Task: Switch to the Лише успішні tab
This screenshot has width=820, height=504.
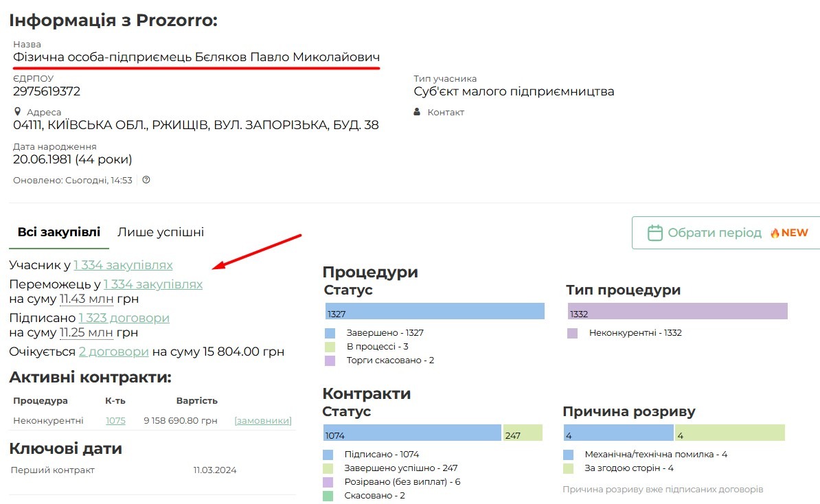Action: pyautogui.click(x=160, y=232)
